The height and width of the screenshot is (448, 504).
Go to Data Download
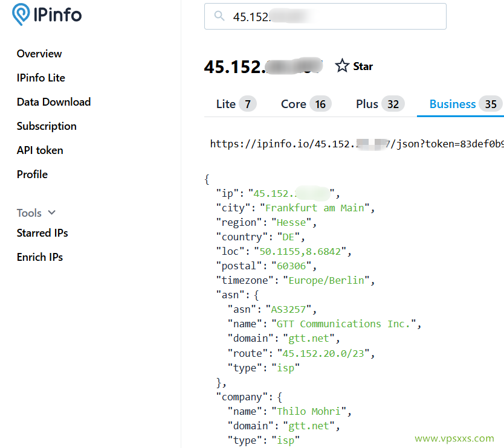coord(54,102)
